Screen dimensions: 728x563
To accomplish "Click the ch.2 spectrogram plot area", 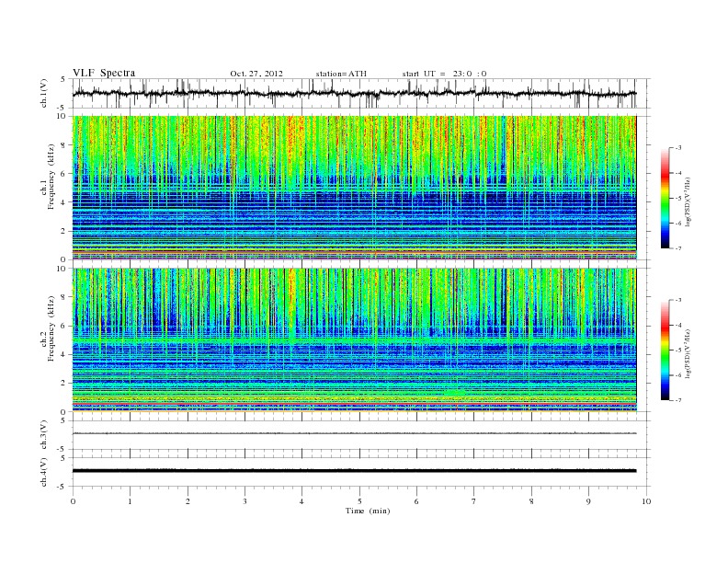I will pos(354,340).
